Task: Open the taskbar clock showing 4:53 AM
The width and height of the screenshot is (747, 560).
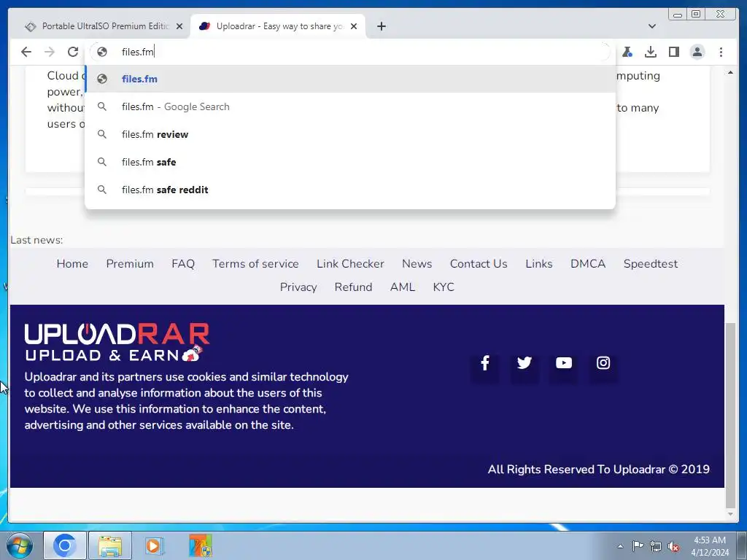Action: coord(710,546)
